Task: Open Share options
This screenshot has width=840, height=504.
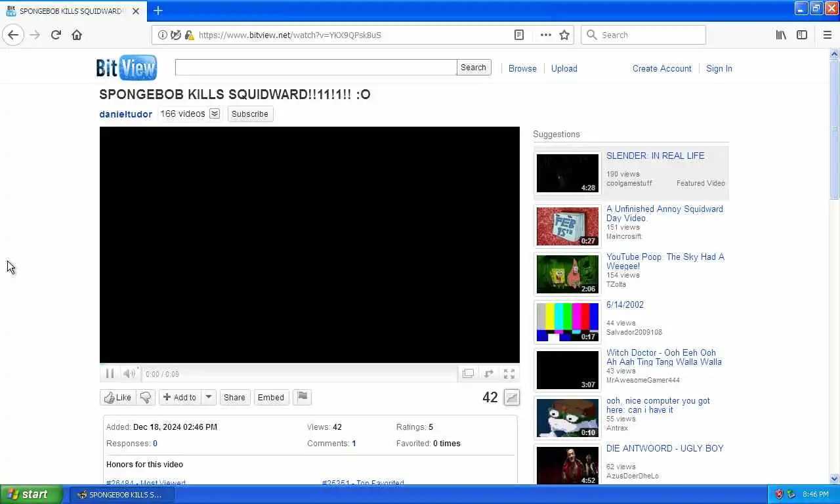Action: tap(234, 397)
